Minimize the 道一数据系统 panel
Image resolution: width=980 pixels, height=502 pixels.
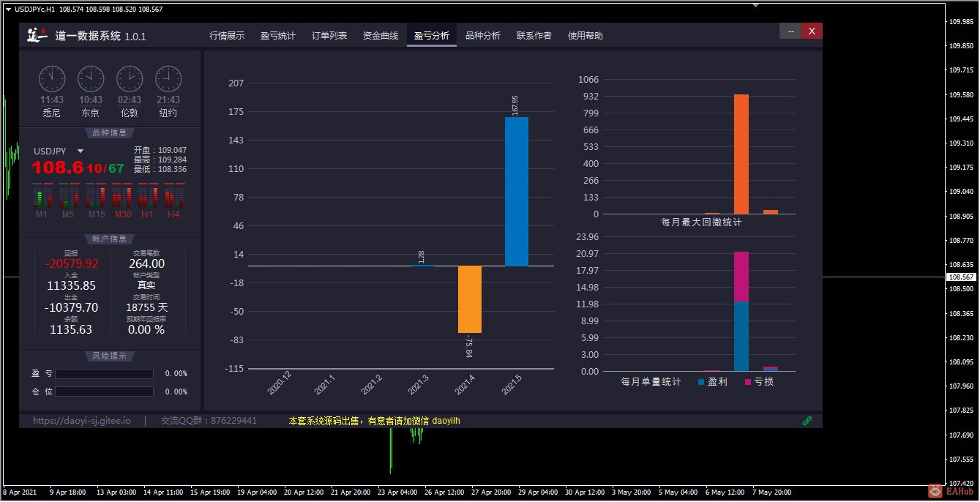click(x=790, y=31)
